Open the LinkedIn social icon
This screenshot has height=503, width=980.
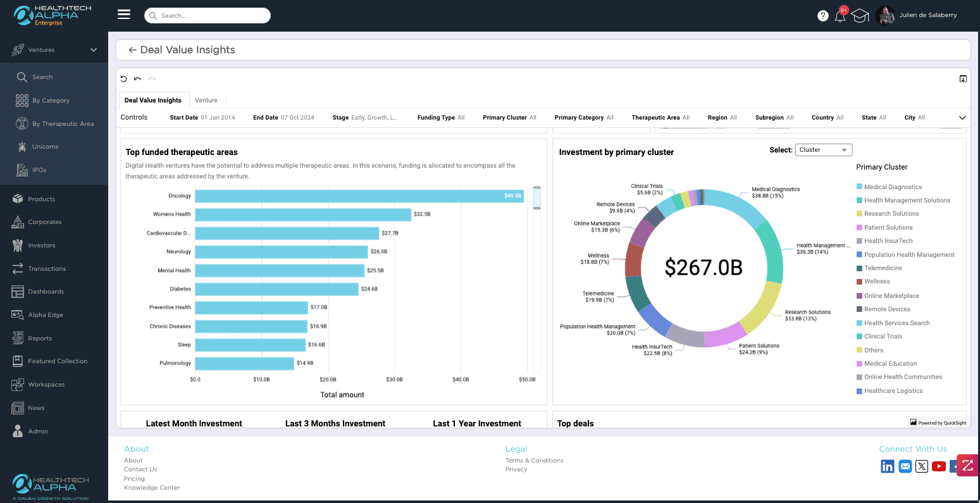(888, 466)
